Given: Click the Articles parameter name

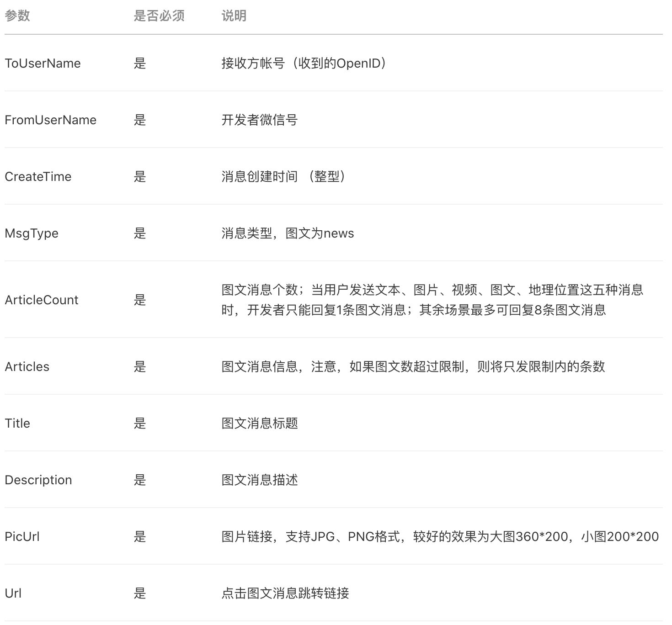Looking at the screenshot, I should (27, 367).
